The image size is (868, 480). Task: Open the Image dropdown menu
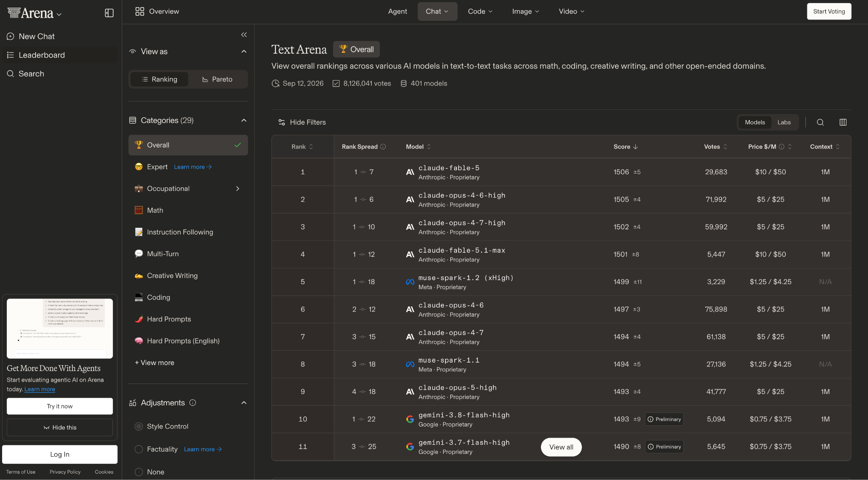click(x=526, y=11)
